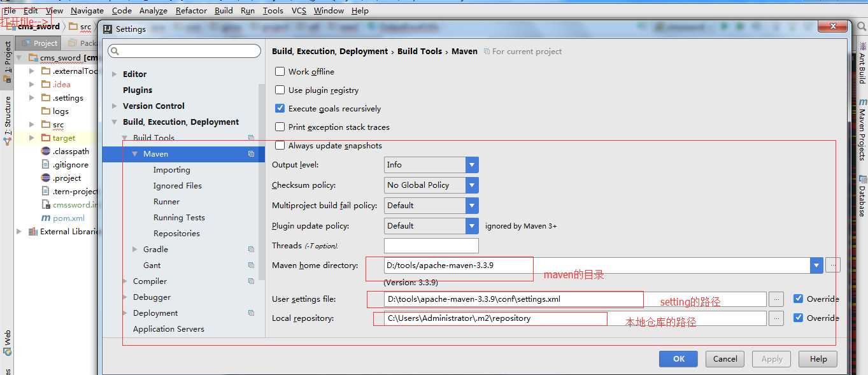868x375 pixels.
Task: Browse for Maven home directory
Action: coord(833,265)
